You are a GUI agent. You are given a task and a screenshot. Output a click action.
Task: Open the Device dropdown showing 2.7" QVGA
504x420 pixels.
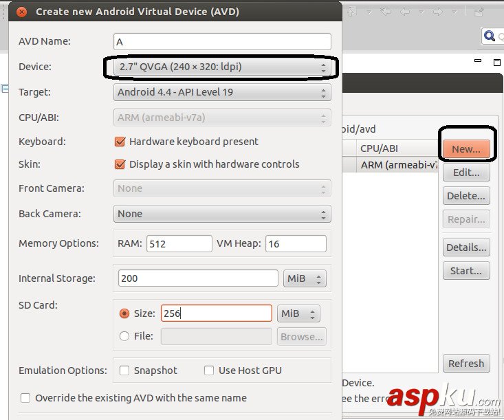point(222,67)
